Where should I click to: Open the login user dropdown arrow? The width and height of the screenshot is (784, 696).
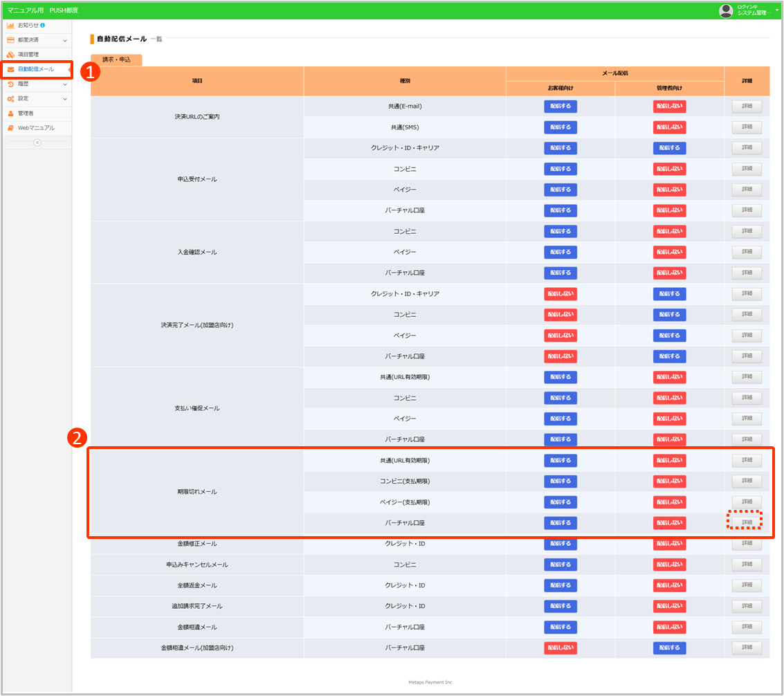point(777,10)
